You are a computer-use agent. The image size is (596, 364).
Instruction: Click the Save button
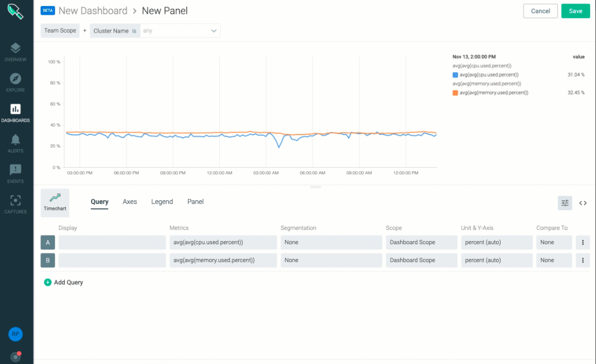pyautogui.click(x=575, y=11)
